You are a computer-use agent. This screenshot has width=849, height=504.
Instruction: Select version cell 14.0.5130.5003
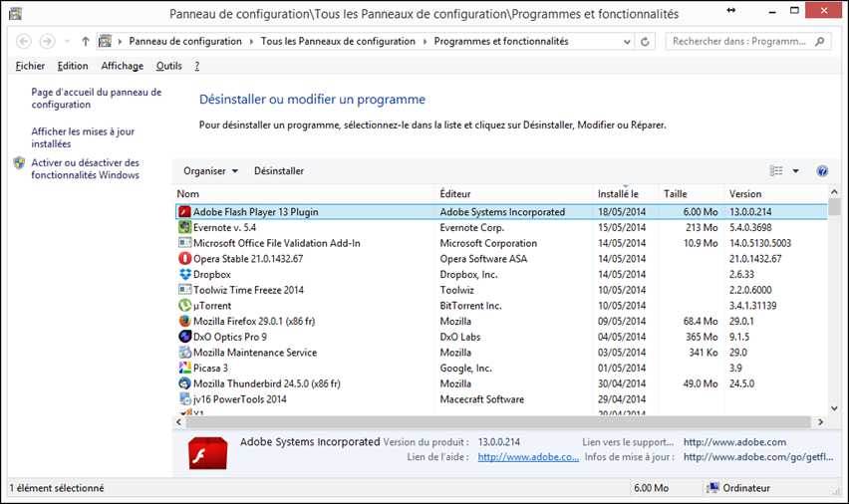760,243
